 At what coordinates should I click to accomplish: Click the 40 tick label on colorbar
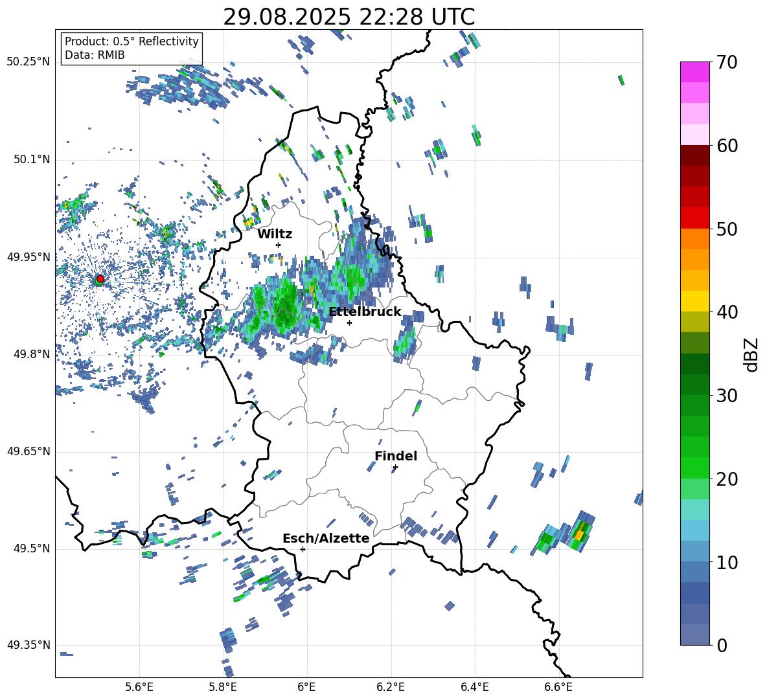tap(727, 312)
